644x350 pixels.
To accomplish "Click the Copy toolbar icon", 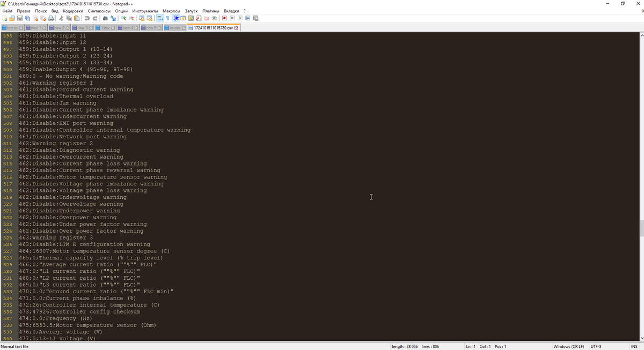I will [x=69, y=18].
